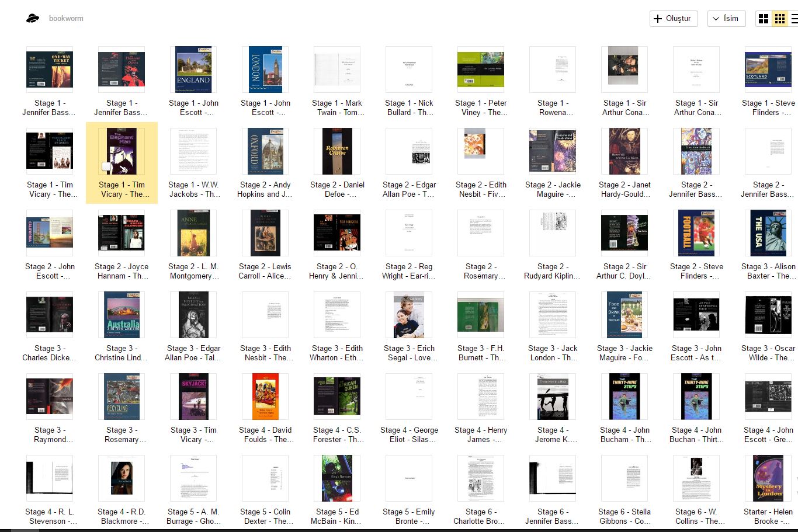Select the Australia and New Zealand cover
The height and width of the screenshot is (532, 798).
[122, 315]
